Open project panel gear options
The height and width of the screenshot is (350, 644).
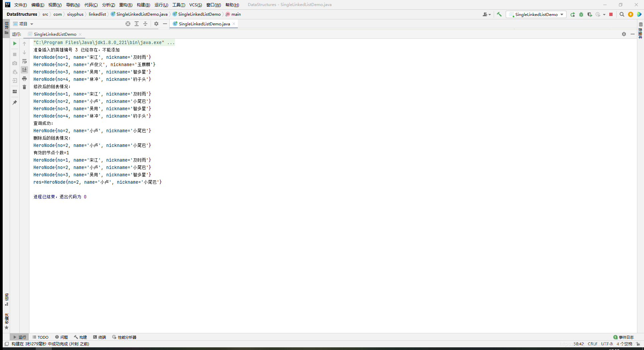tap(156, 24)
